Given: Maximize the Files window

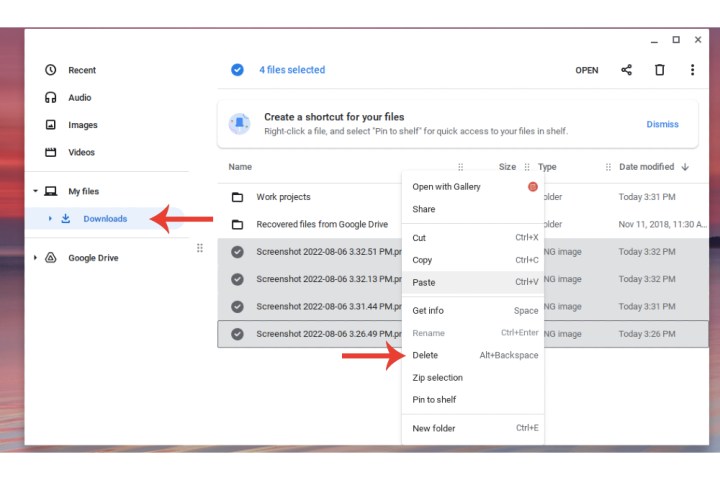Looking at the screenshot, I should pyautogui.click(x=676, y=40).
